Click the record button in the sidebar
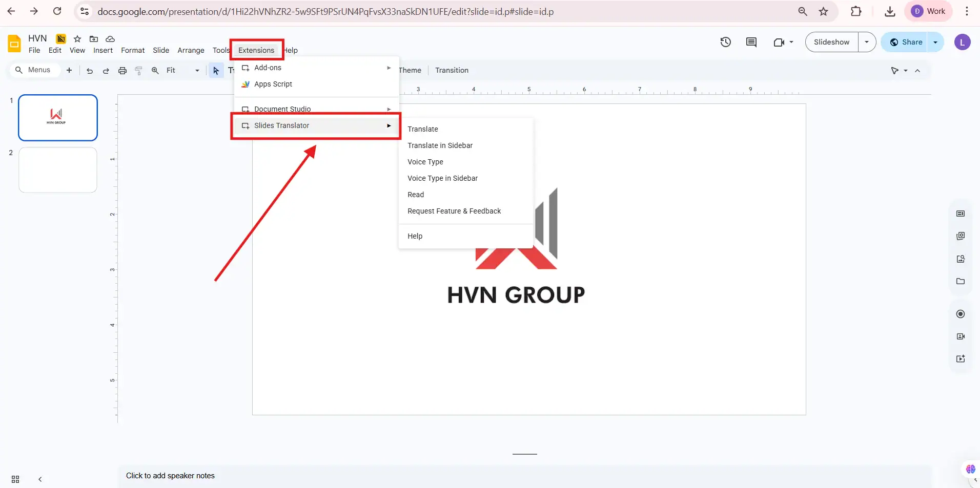This screenshot has width=980, height=488. pos(962,313)
